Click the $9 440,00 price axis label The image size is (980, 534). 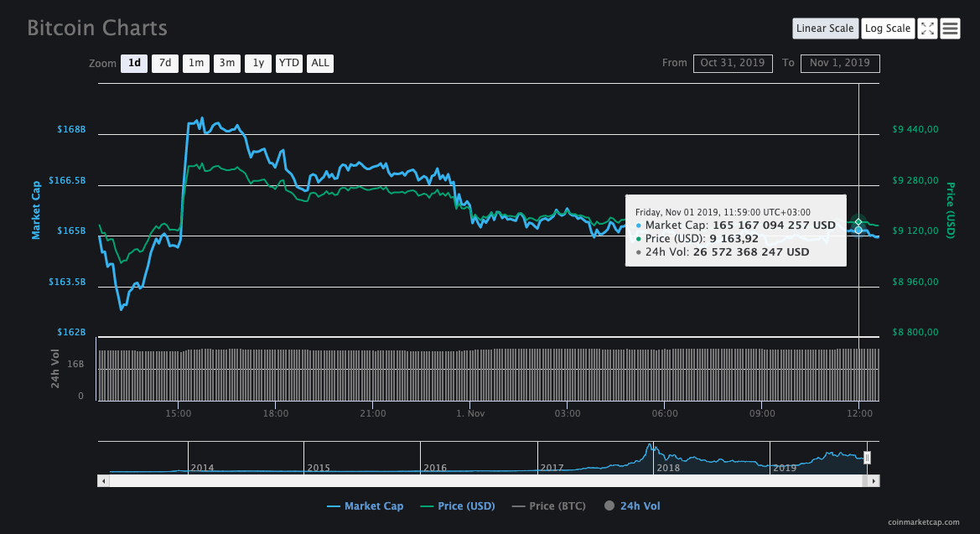click(x=915, y=129)
